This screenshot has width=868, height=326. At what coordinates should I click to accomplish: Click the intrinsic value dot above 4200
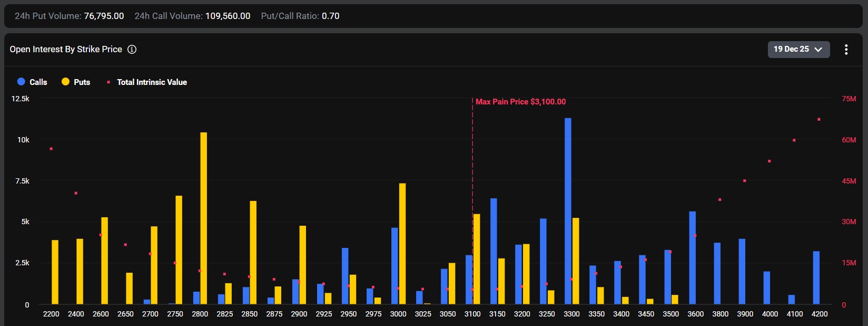(x=819, y=120)
